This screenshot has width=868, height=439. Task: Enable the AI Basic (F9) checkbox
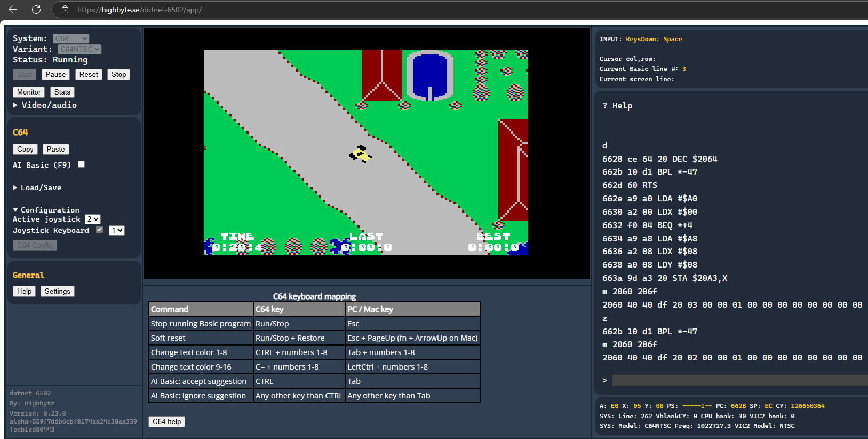point(82,164)
